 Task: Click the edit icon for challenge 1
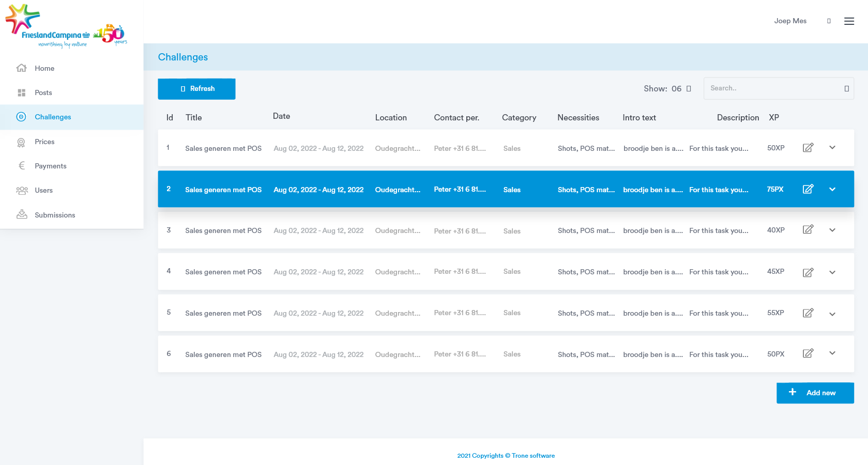point(808,148)
